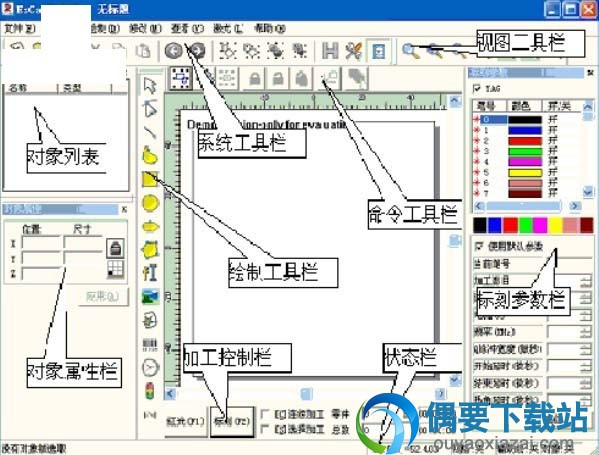Select the Polygon drawing tool
The height and width of the screenshot is (455, 599).
click(x=150, y=250)
